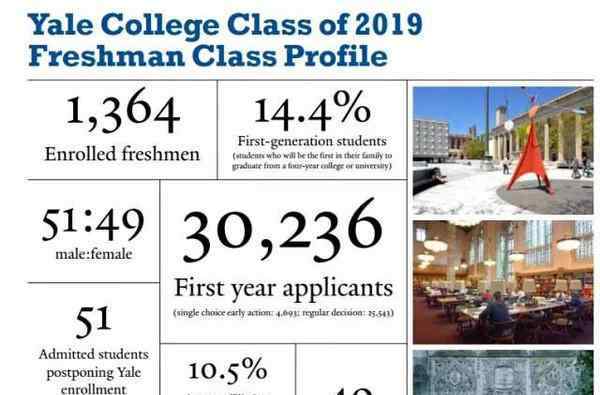Viewport: 600px width, 395px height.
Task: Click the partially visible number at bottom
Action: point(353,391)
